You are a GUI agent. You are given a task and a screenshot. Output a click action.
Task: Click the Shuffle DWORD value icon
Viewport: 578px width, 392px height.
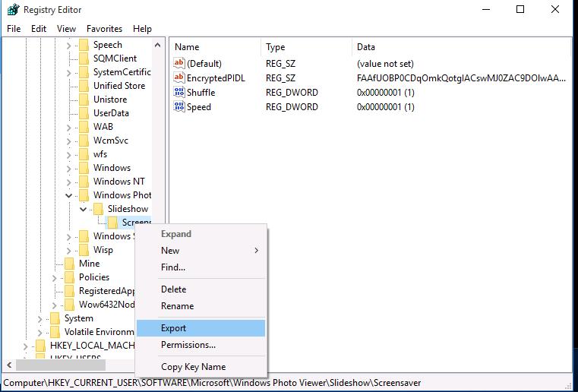[179, 93]
